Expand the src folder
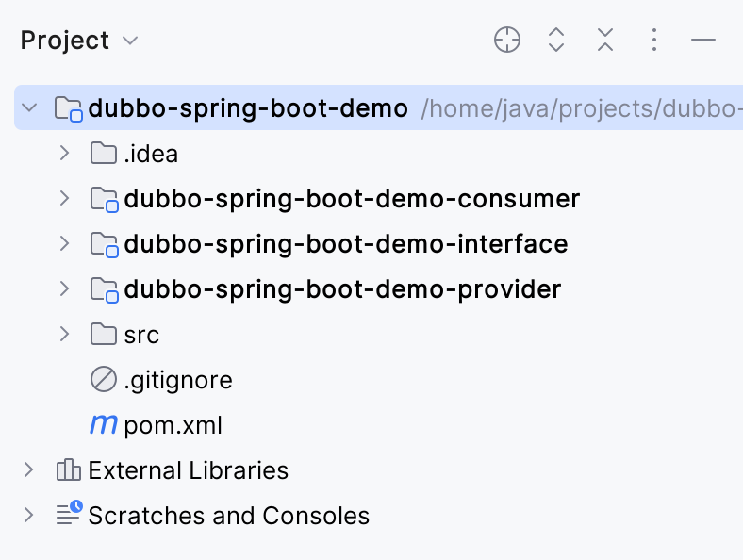The image size is (743, 560). (64, 334)
